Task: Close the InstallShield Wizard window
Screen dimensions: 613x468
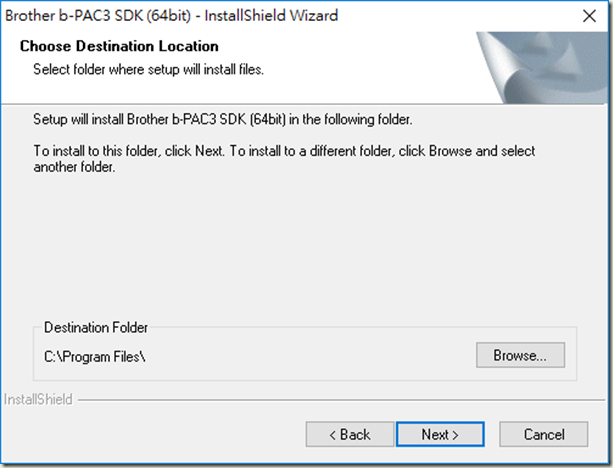Action: click(x=589, y=16)
